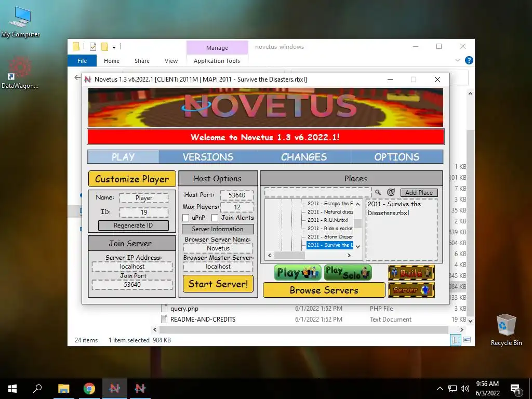
Task: Click the Server Information button
Action: click(218, 229)
